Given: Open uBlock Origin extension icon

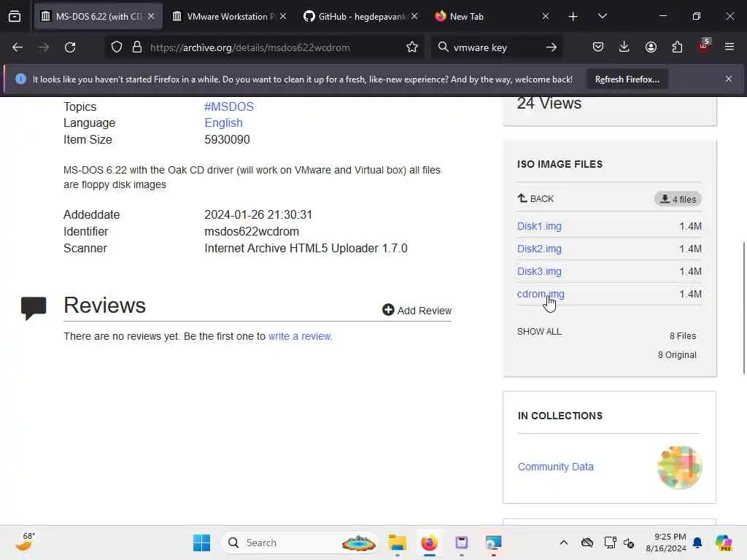Looking at the screenshot, I should click(704, 46).
